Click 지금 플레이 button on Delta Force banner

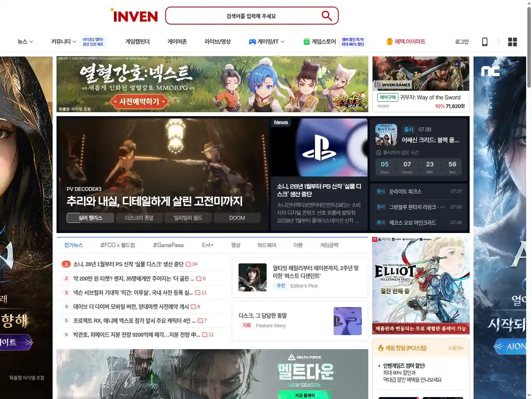(x=305, y=395)
